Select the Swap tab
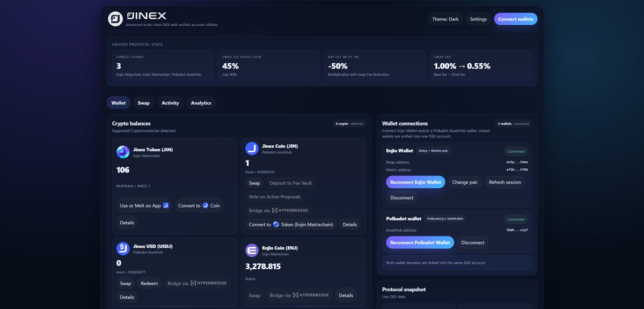This screenshot has height=309, width=644. tap(143, 102)
